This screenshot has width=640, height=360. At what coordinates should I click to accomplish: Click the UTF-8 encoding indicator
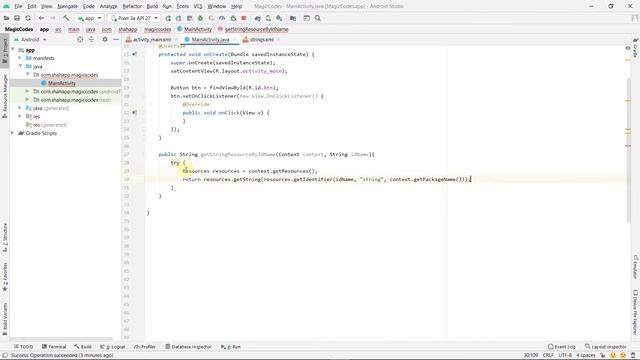[x=565, y=355]
